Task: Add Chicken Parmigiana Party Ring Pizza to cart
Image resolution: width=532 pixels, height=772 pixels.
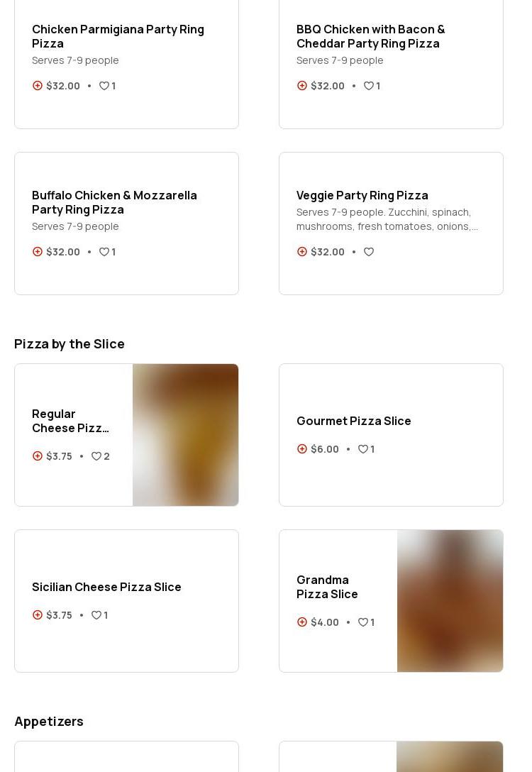Action: [38, 86]
